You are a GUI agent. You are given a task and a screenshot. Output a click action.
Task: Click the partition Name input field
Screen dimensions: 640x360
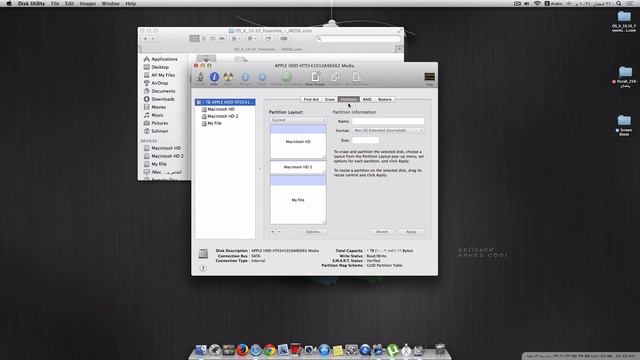click(x=388, y=121)
